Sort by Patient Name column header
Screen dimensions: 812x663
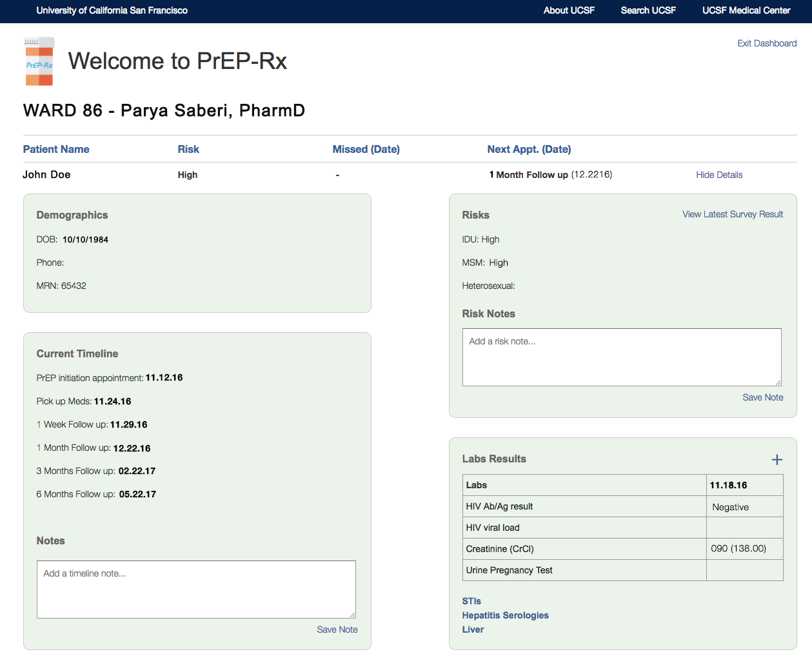pyautogui.click(x=56, y=149)
